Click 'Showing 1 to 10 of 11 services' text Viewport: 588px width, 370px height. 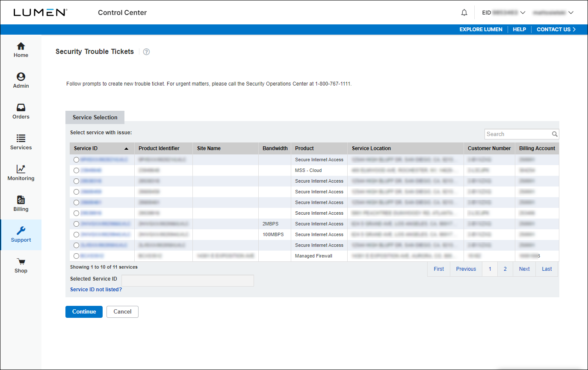104,267
